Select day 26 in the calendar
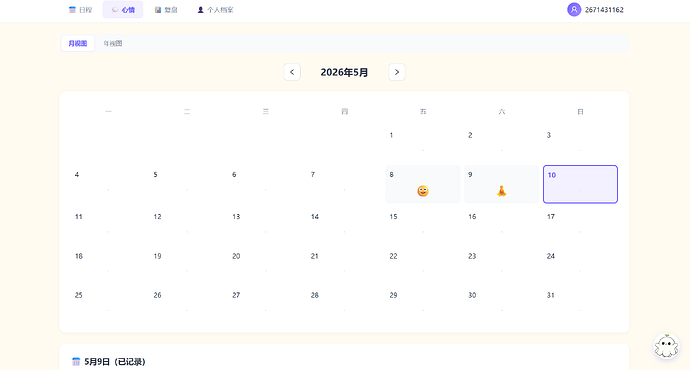Viewport: 690px width, 370px height. tap(187, 304)
